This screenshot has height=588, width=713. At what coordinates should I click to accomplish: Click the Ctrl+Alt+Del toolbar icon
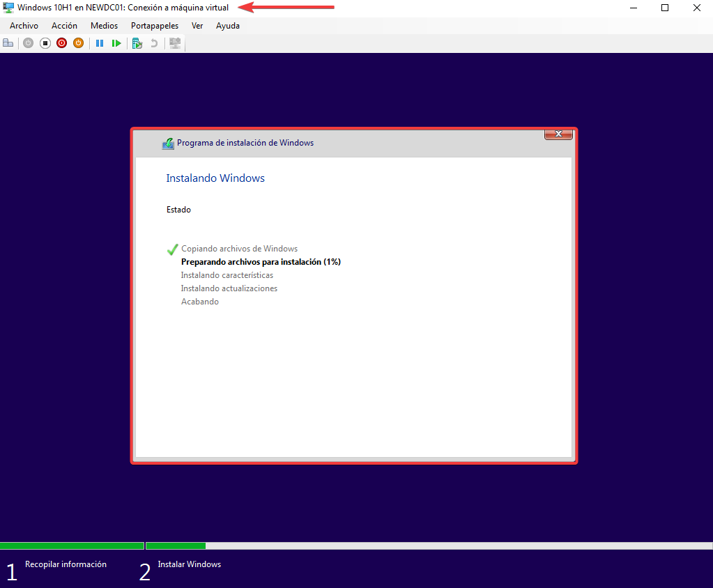coord(8,43)
